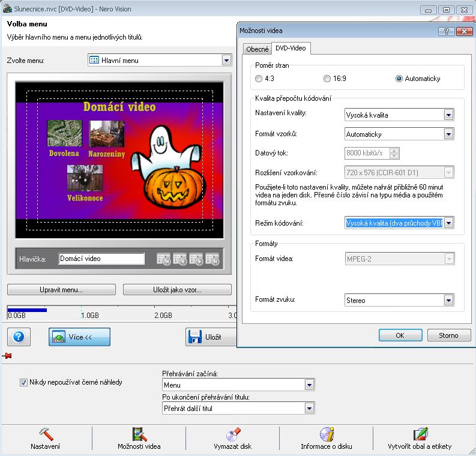Select 4:3 aspect ratio

[265, 79]
